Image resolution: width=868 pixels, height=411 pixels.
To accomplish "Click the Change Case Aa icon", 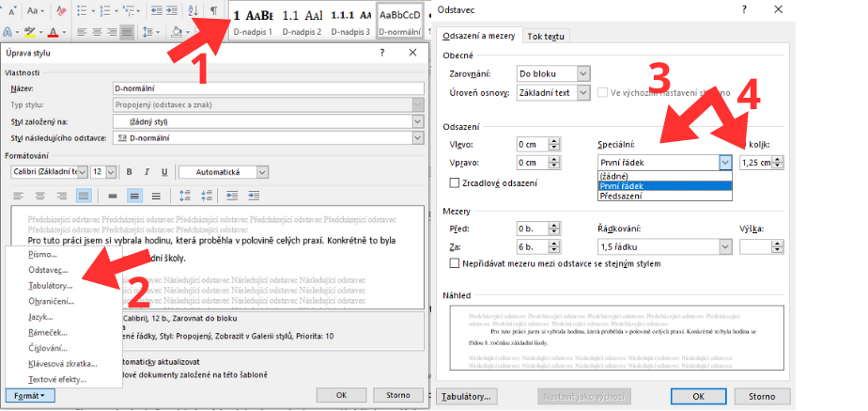I will click(33, 10).
